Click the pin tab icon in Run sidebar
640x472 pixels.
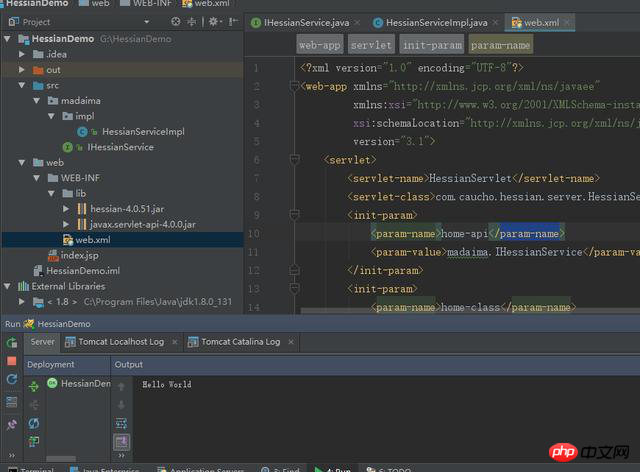pyautogui.click(x=11, y=424)
